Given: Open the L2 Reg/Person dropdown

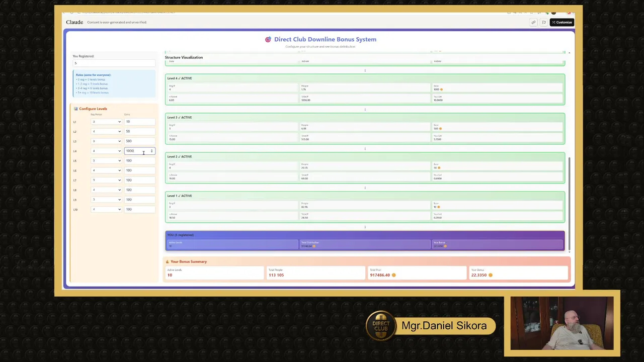Looking at the screenshot, I should (x=106, y=131).
